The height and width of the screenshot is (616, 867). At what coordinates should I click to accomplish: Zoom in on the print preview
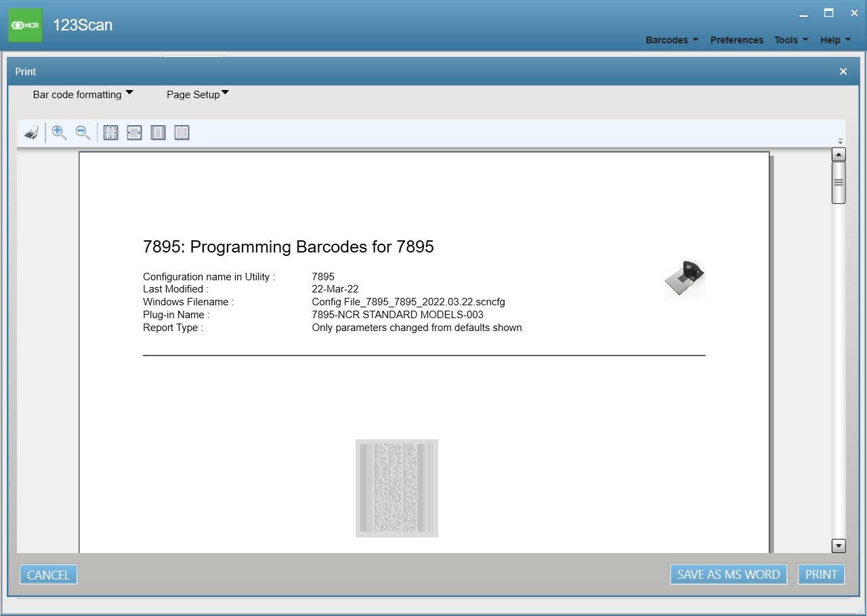point(60,133)
